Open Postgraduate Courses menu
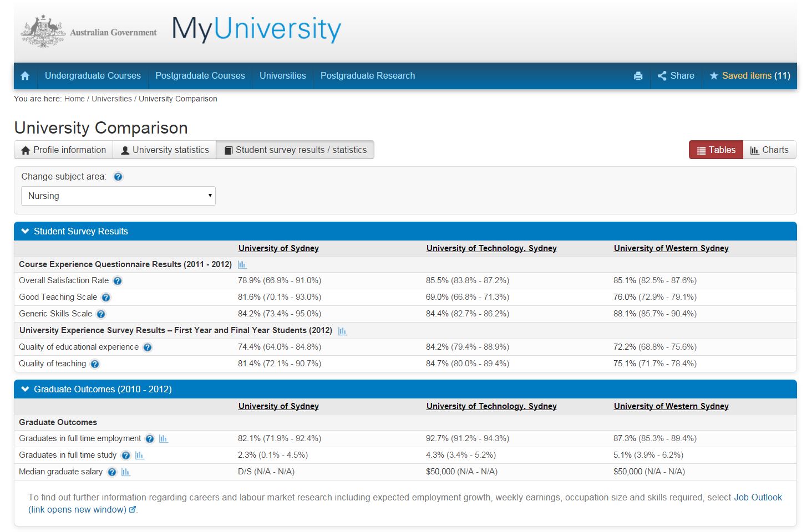The height and width of the screenshot is (532, 812). (x=200, y=76)
